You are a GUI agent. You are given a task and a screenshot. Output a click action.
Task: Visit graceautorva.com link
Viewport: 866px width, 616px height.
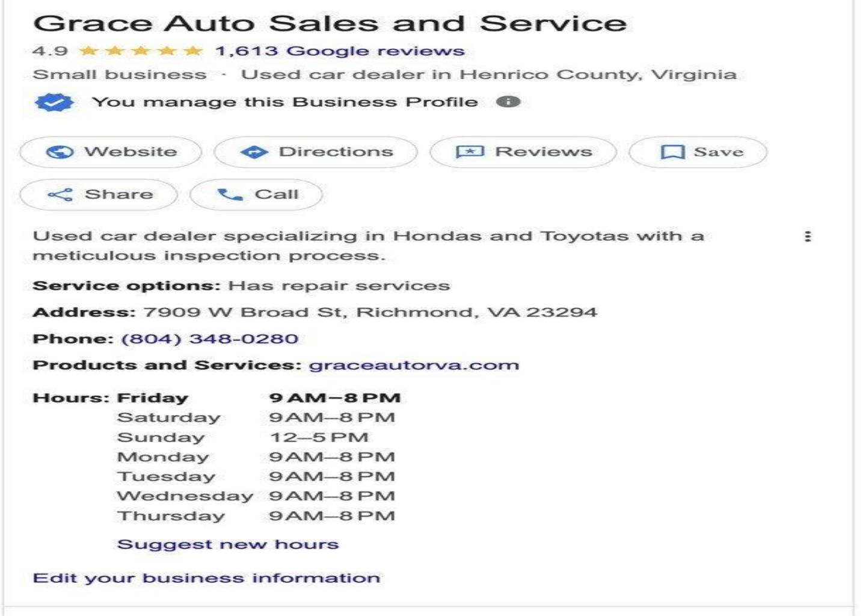(414, 365)
